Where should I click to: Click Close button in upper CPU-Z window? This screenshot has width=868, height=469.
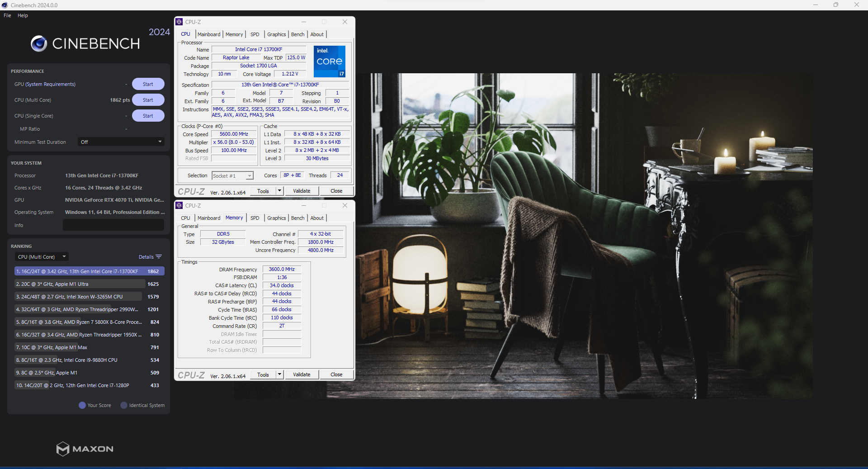point(336,191)
